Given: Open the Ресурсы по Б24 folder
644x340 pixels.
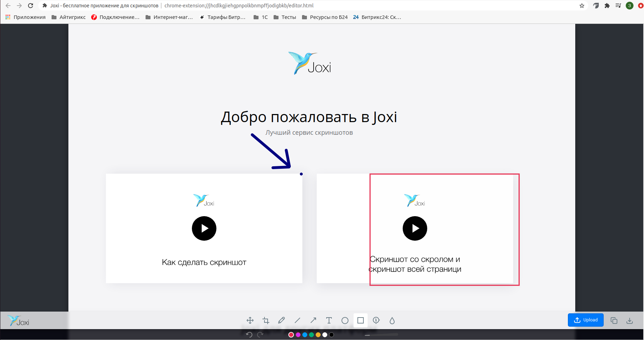Looking at the screenshot, I should (x=325, y=17).
